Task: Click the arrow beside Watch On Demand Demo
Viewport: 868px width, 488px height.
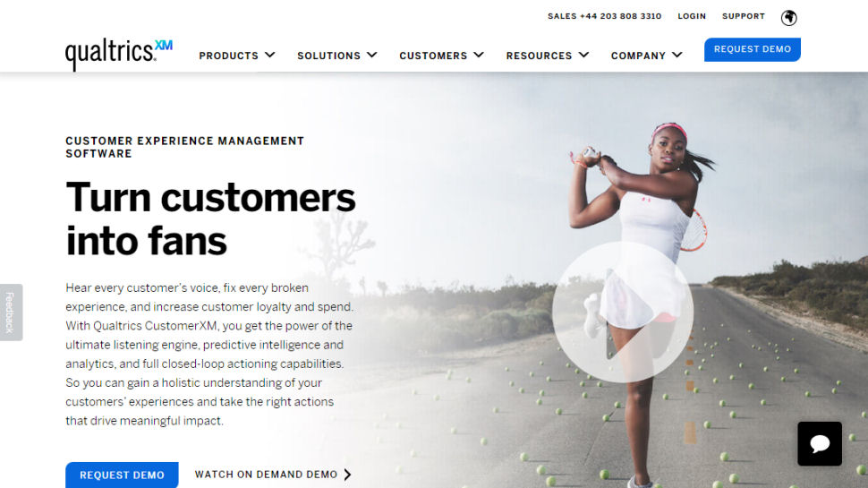Action: pyautogui.click(x=347, y=475)
